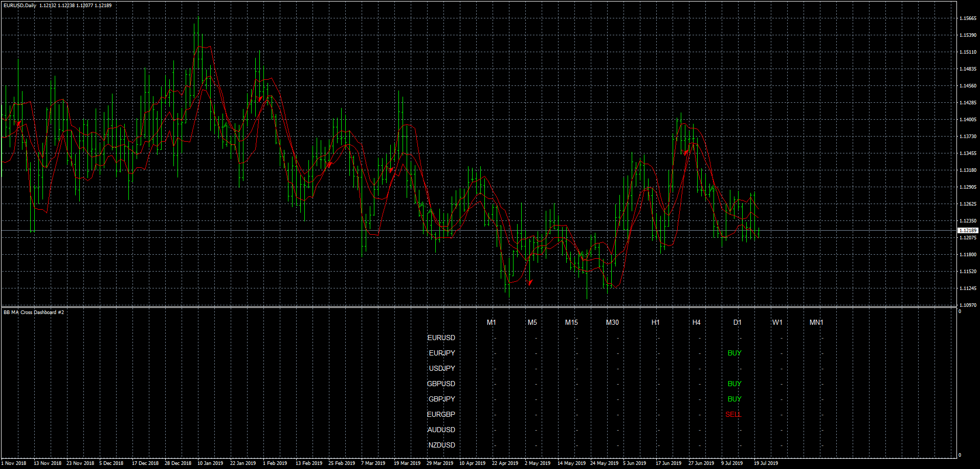Viewport: 980px width, 469px height.
Task: Select the 27 Jun 2019 date label
Action: pyautogui.click(x=701, y=463)
